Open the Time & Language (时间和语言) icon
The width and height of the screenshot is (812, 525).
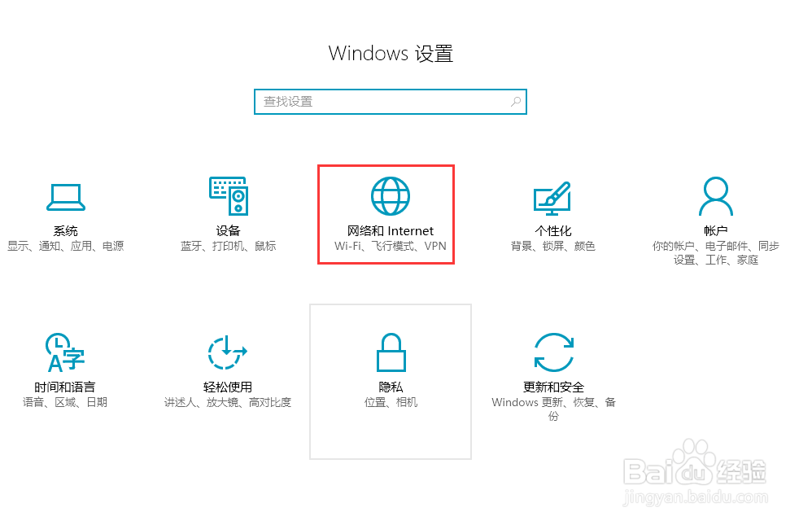coord(65,352)
